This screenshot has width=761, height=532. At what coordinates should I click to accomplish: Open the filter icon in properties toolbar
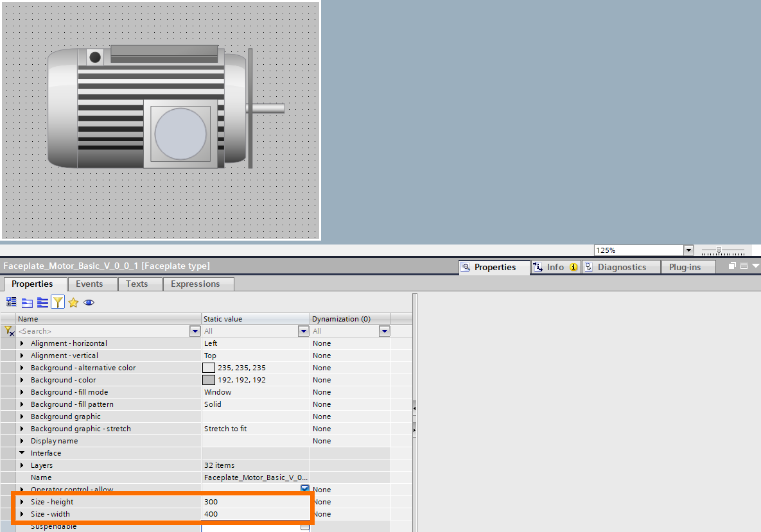coord(58,302)
